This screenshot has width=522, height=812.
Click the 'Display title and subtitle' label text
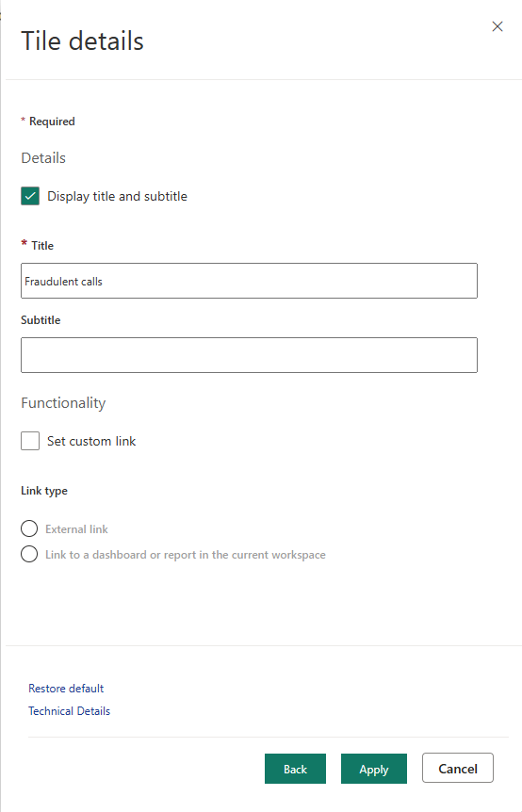[x=117, y=196]
